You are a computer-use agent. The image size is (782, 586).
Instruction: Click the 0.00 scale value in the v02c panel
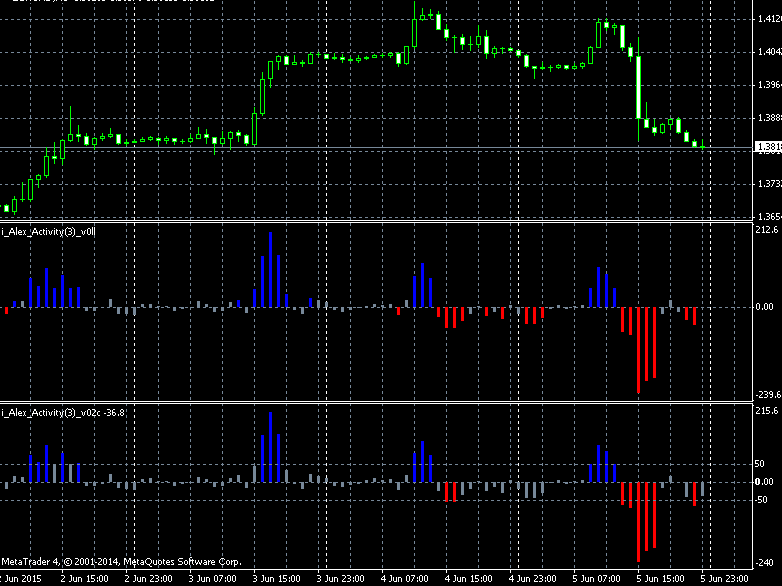[765, 482]
